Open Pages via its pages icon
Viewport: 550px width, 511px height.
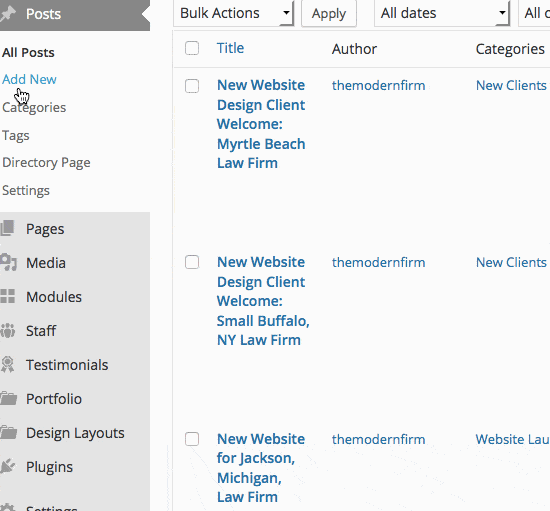7,228
